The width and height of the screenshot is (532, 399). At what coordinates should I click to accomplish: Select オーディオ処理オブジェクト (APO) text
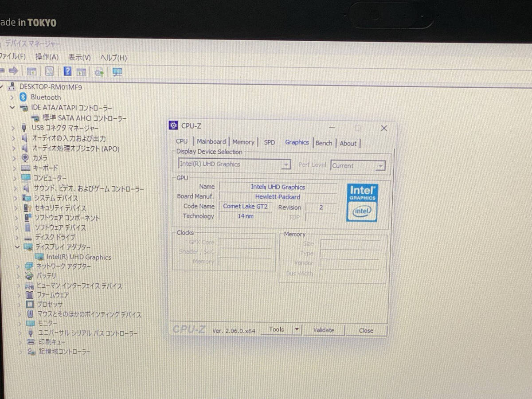point(76,149)
